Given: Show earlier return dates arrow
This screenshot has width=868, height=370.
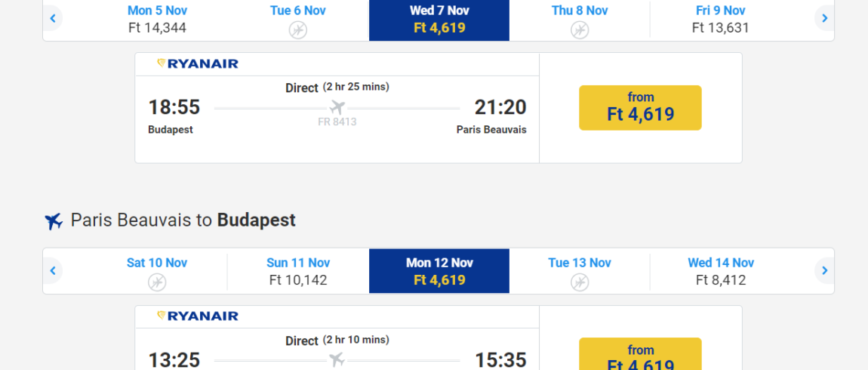Looking at the screenshot, I should pos(53,271).
